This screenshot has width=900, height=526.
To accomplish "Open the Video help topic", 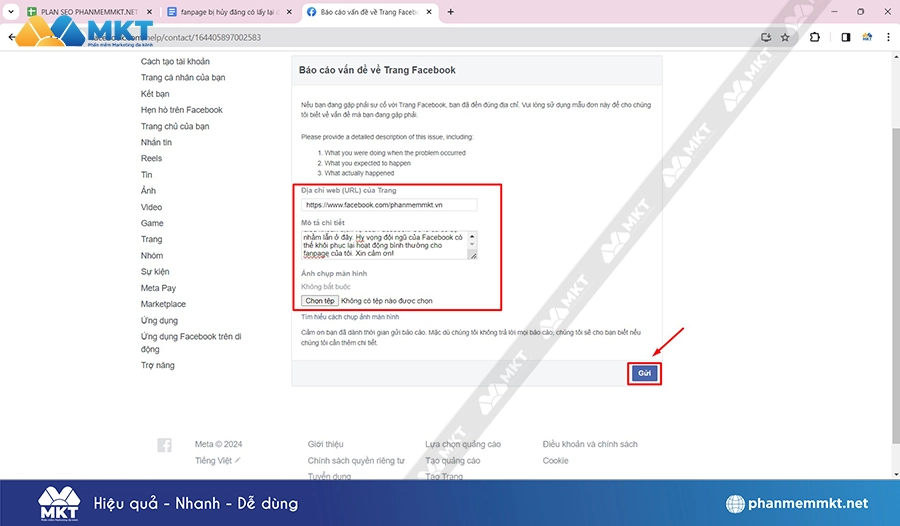I will click(x=152, y=207).
